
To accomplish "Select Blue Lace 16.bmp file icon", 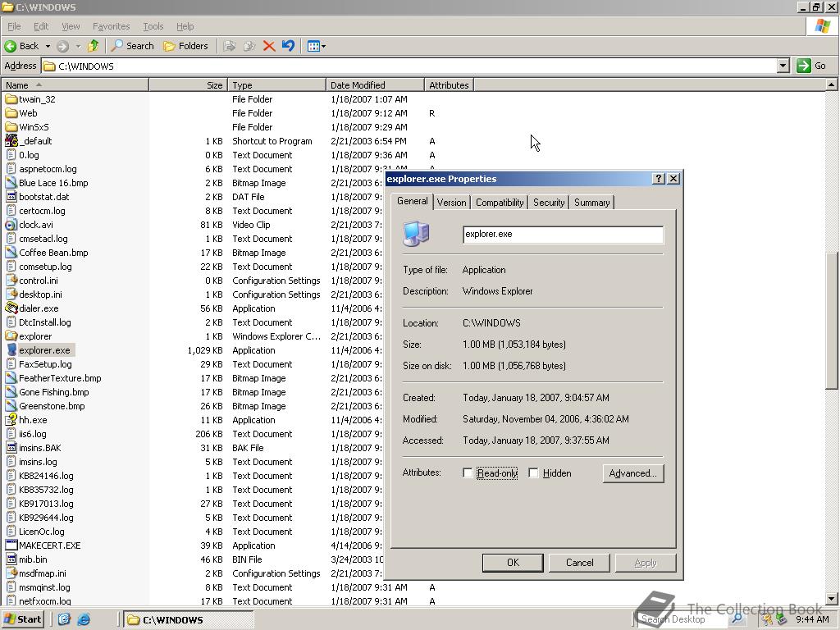I will (x=11, y=183).
